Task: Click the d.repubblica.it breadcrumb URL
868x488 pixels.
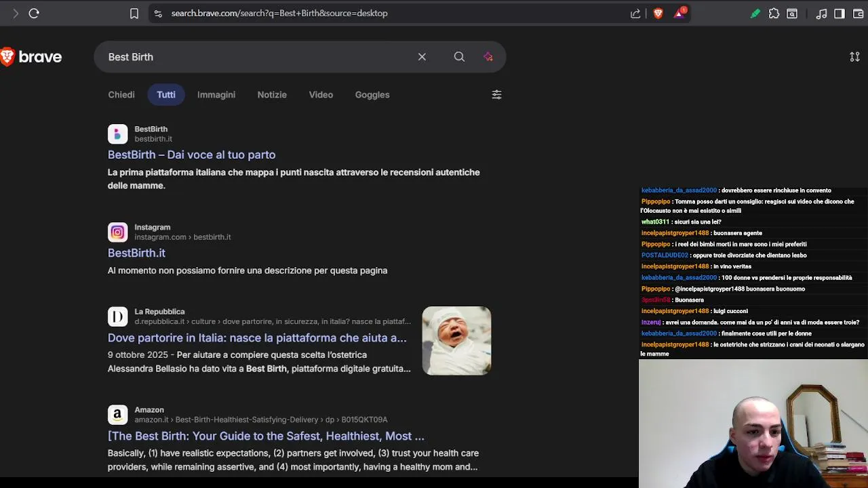Action: click(x=273, y=321)
